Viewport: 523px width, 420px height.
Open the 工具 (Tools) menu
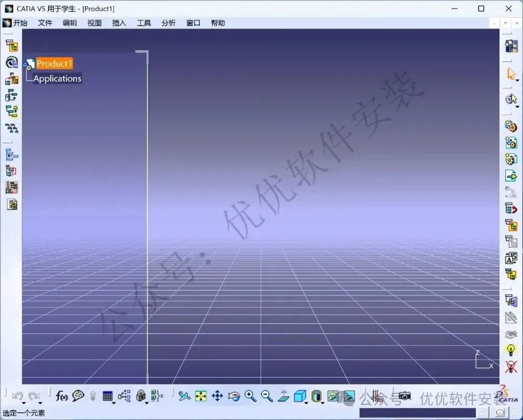(144, 22)
